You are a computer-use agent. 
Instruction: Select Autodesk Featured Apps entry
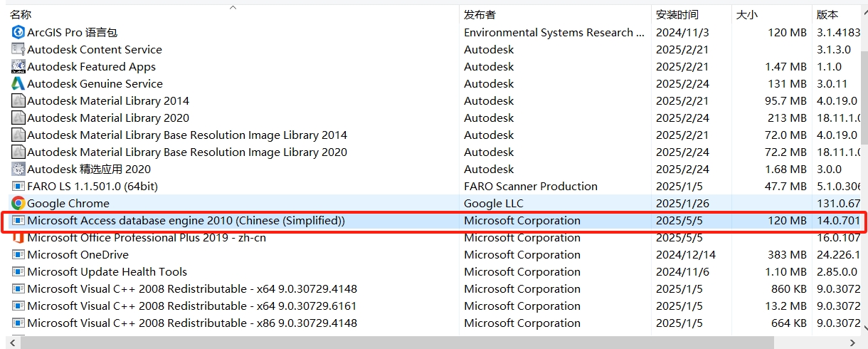[x=433, y=66]
